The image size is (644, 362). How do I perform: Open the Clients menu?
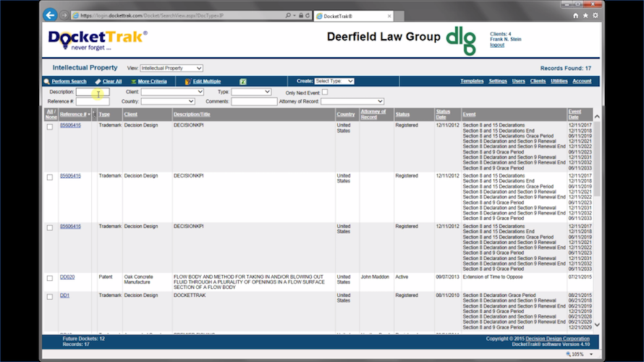tap(538, 81)
